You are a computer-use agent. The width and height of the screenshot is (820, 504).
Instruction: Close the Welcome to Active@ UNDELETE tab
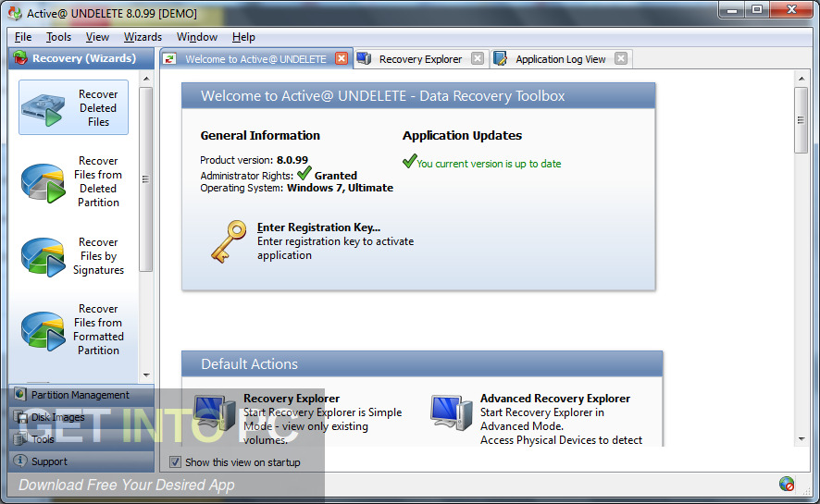click(342, 58)
